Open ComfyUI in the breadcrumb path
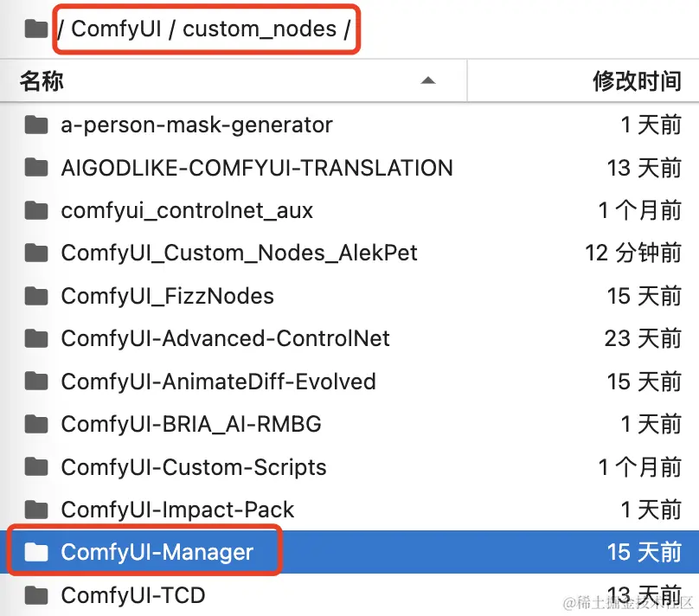The image size is (699, 616). point(116,29)
